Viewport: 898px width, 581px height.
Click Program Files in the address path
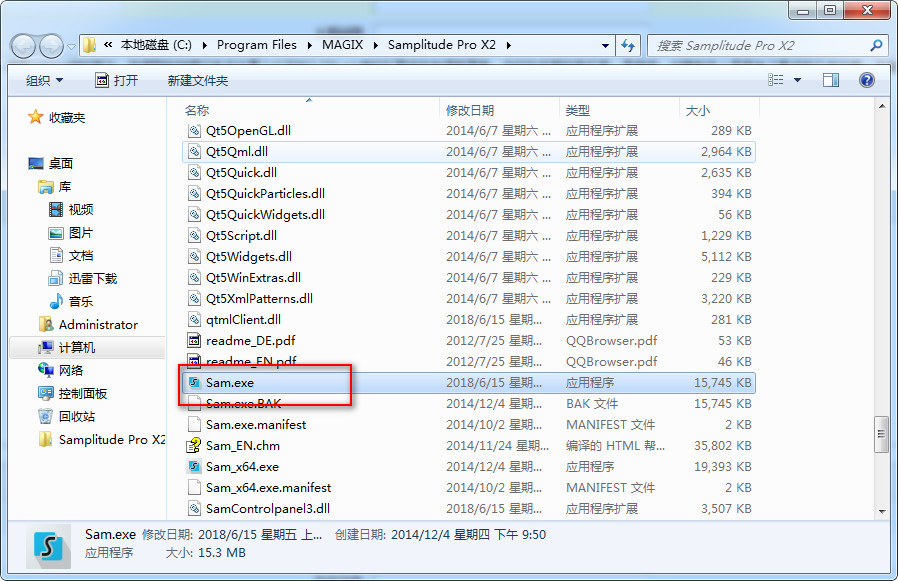257,45
